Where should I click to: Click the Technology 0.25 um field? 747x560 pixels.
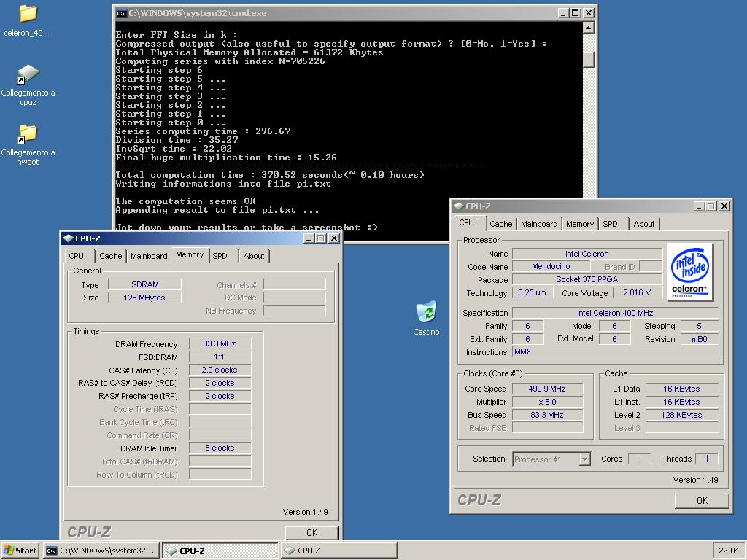pyautogui.click(x=532, y=292)
